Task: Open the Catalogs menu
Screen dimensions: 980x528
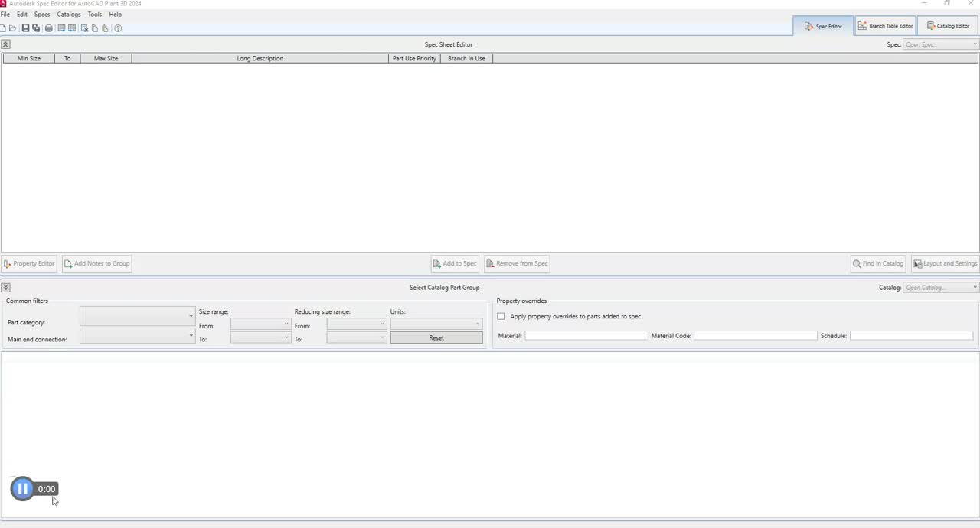Action: (68, 14)
